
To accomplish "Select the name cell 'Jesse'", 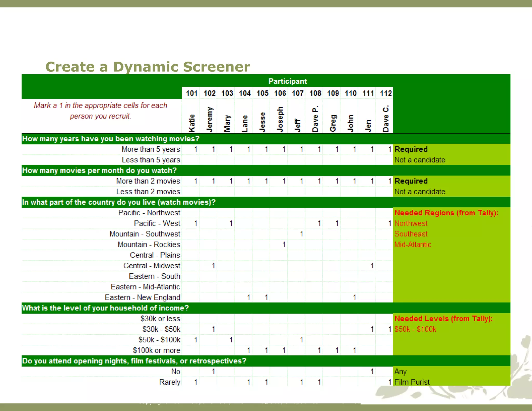I will pos(262,122).
